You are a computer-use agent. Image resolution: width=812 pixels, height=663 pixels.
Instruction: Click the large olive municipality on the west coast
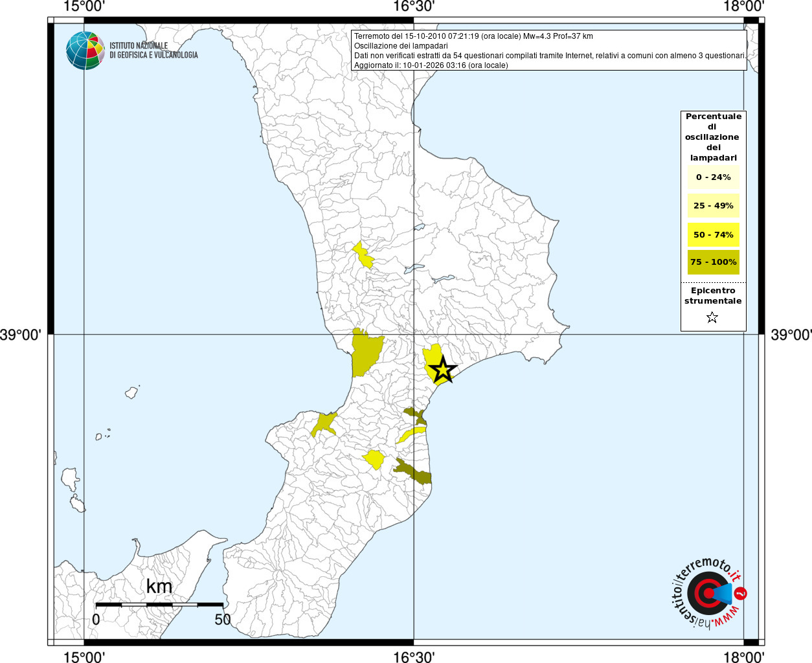[x=365, y=353]
